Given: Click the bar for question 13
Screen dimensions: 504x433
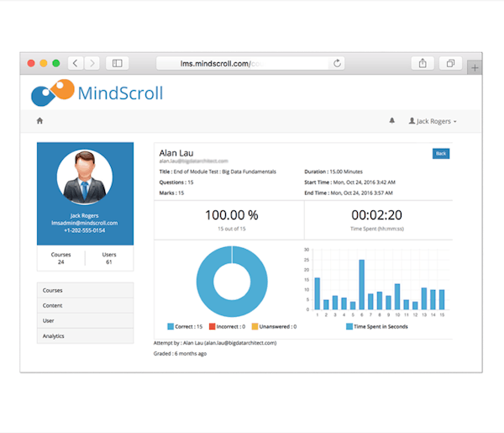Looking at the screenshot, I should click(x=424, y=298).
